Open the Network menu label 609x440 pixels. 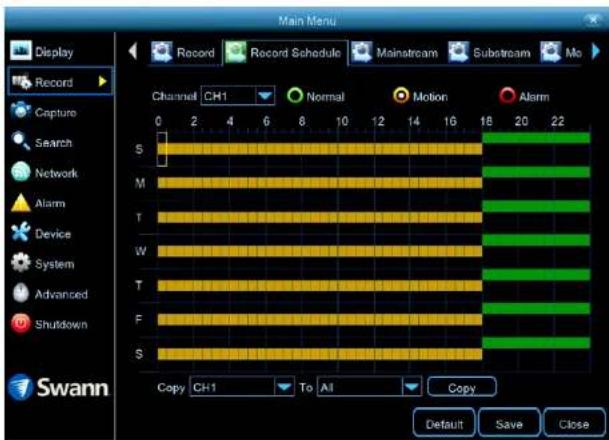tap(56, 173)
